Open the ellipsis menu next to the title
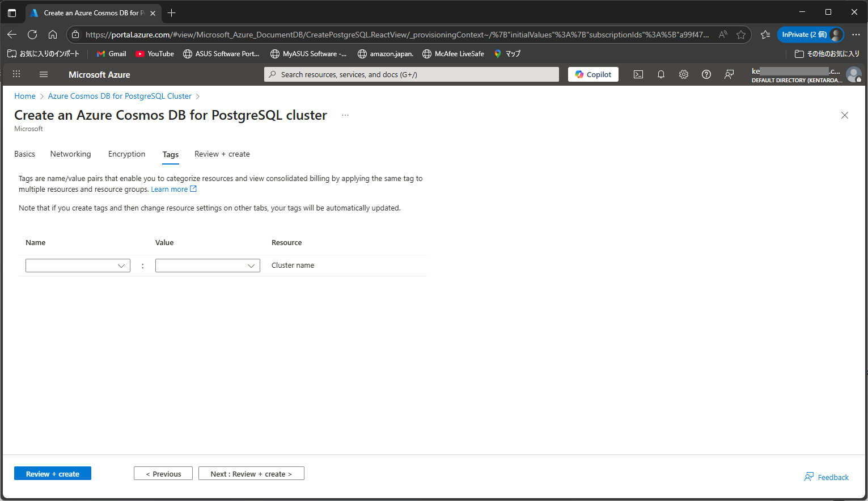 click(x=345, y=115)
